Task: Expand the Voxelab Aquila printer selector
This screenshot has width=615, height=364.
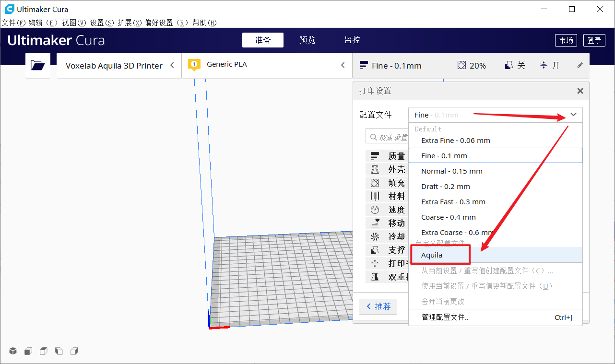Action: tap(173, 65)
